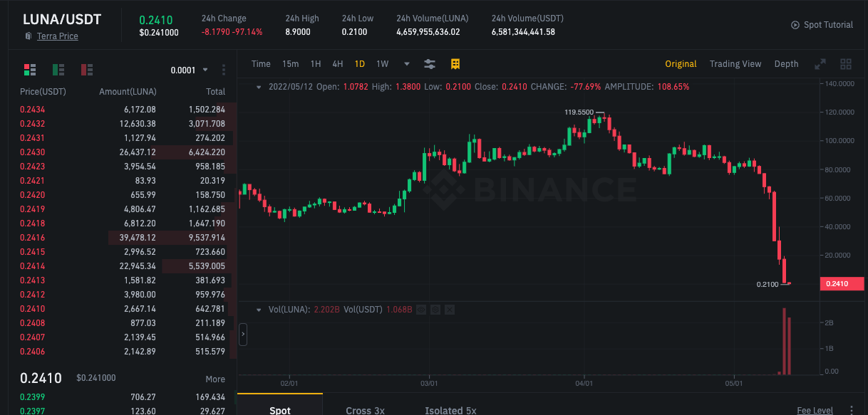Image resolution: width=868 pixels, height=415 pixels.
Task: Select 1H interval
Action: point(316,64)
